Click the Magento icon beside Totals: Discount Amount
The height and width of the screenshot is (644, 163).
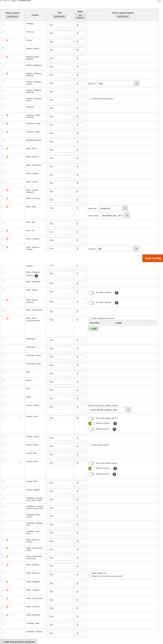pyautogui.click(x=7, y=540)
